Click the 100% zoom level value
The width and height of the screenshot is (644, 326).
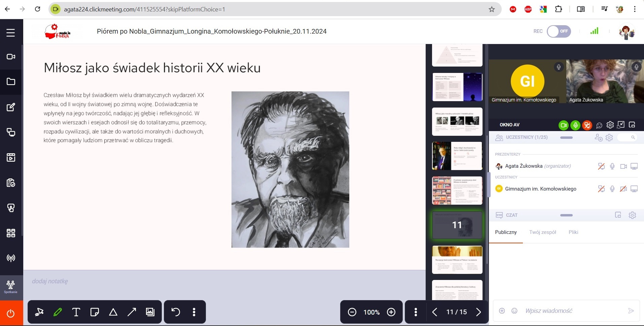(371, 312)
